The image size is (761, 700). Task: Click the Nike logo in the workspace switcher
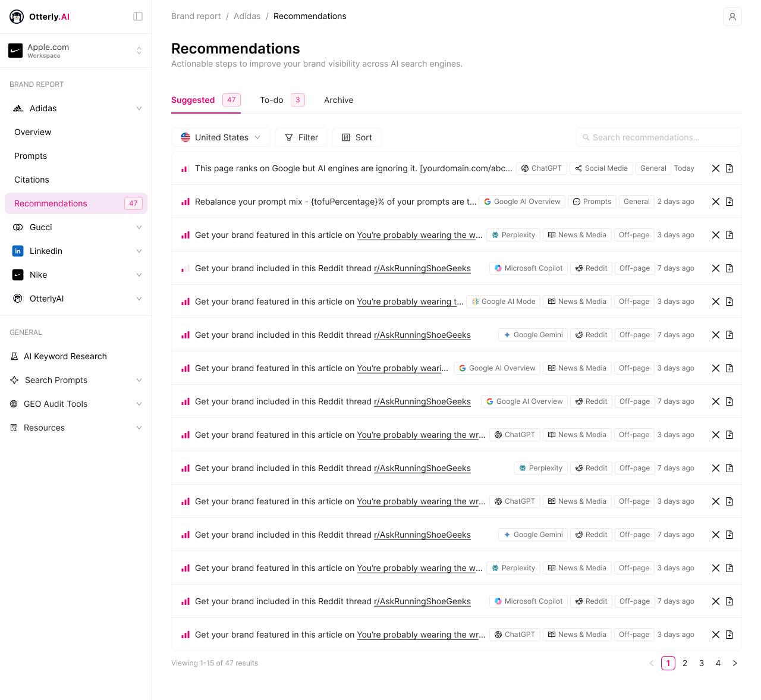coord(15,51)
